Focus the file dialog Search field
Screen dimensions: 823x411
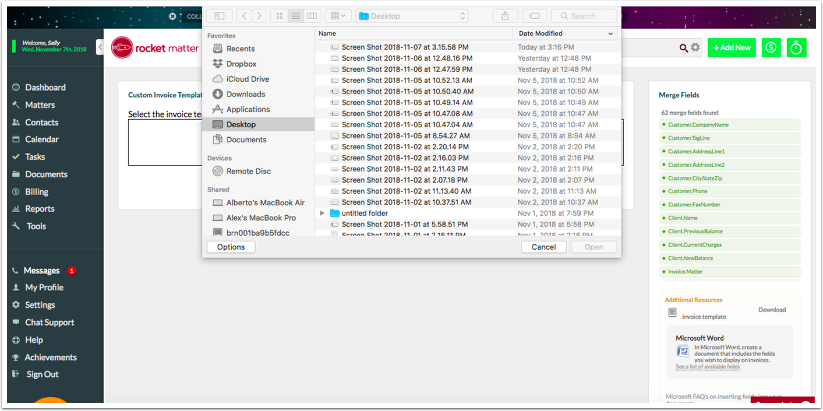point(584,16)
